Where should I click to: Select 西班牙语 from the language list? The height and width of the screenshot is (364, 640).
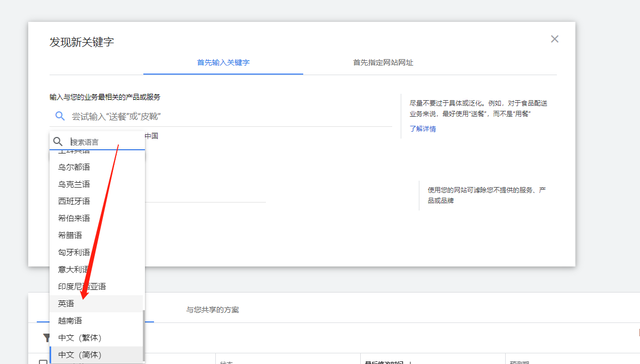(72, 200)
